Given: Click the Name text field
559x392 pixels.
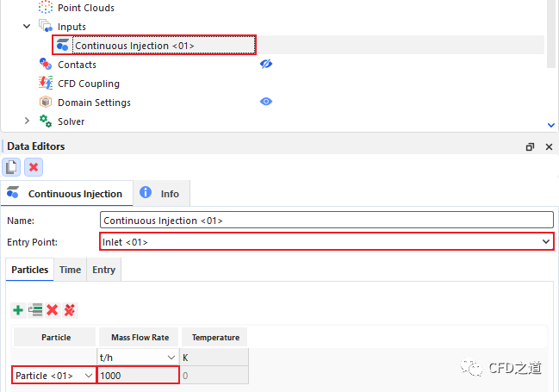Looking at the screenshot, I should pos(326,221).
